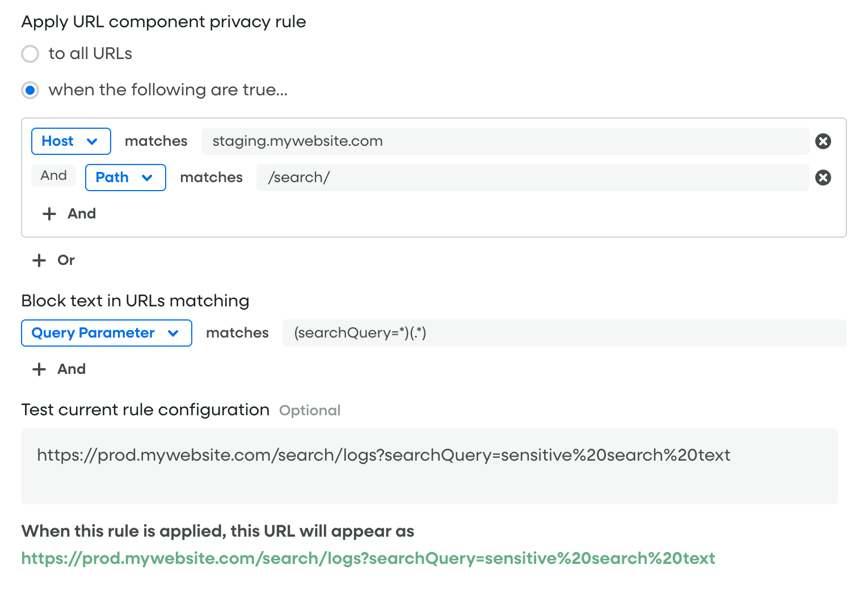Focus the staging.mywebsite.com host value field

(505, 141)
